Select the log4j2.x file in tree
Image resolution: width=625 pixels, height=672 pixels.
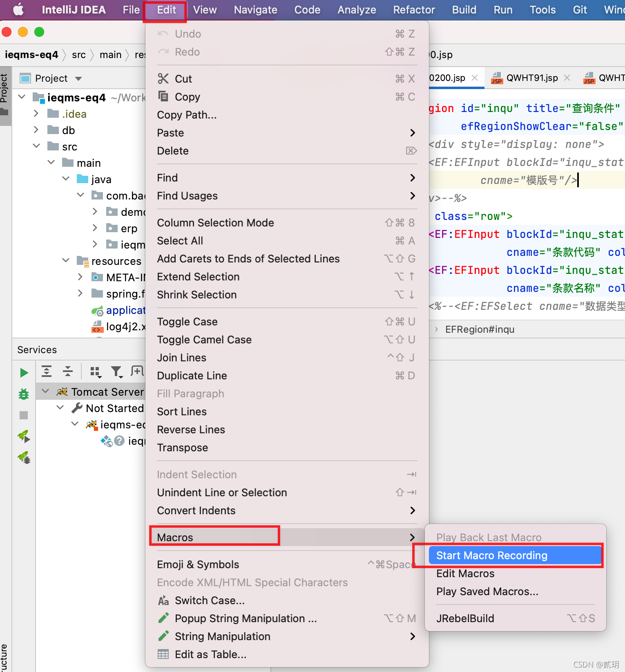point(125,327)
